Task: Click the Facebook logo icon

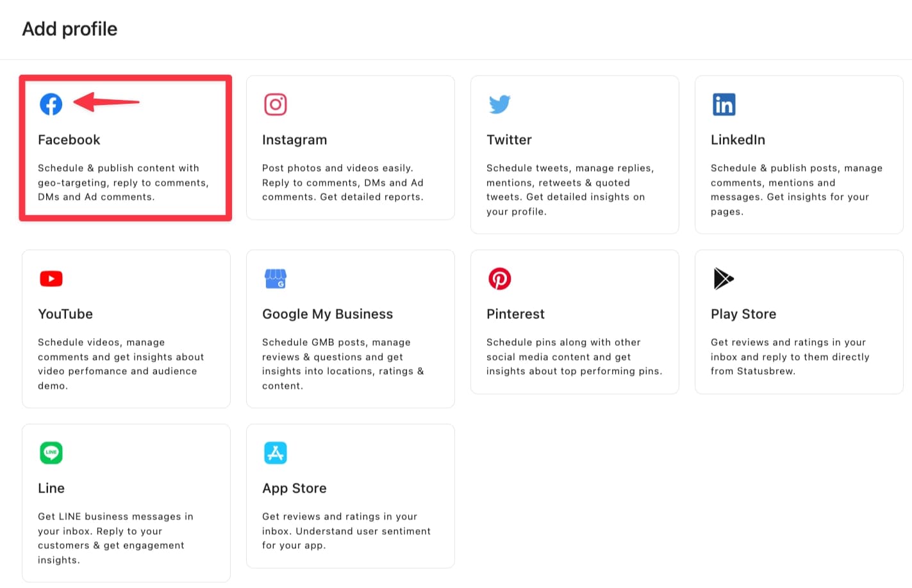Action: [x=51, y=104]
